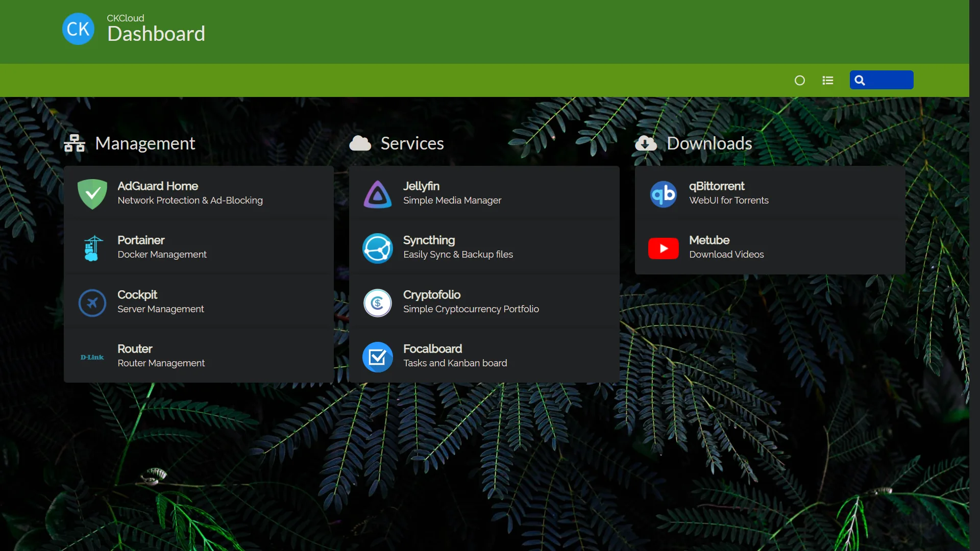Click the Syncthing circular icon

point(378,248)
